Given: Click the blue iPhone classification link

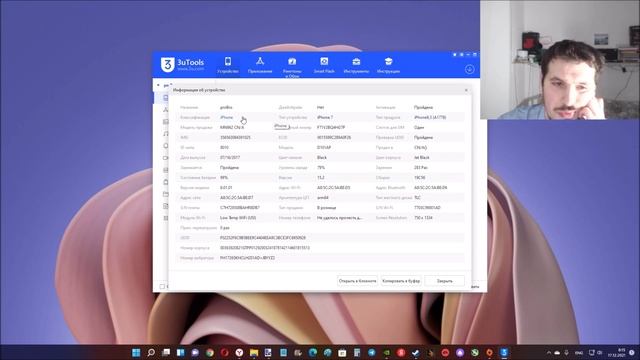Looking at the screenshot, I should pos(227,118).
